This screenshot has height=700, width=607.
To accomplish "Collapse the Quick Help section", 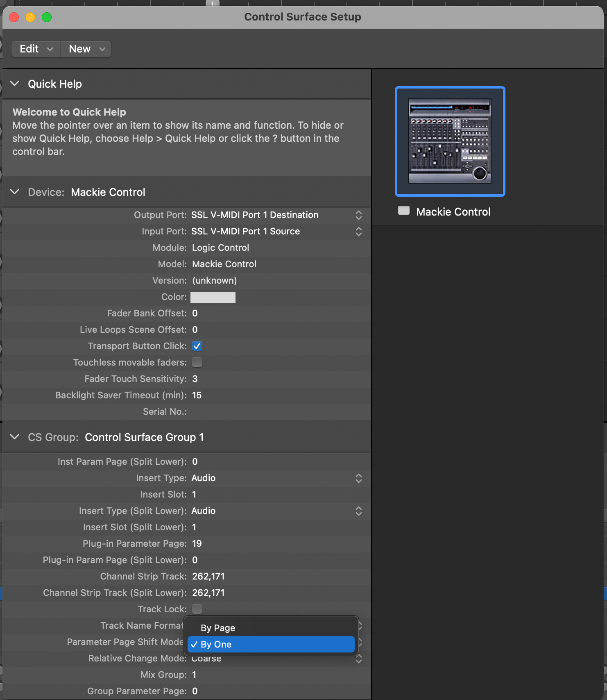I will pyautogui.click(x=15, y=84).
